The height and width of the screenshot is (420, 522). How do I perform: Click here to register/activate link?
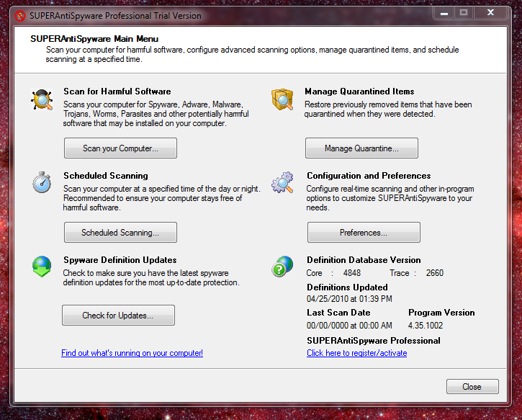pyautogui.click(x=357, y=353)
